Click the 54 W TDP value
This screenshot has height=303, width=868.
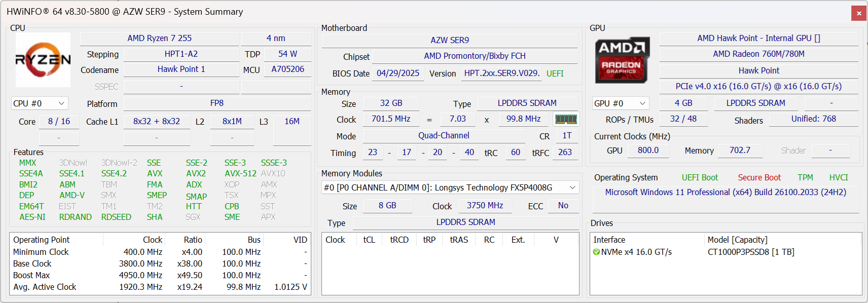287,54
